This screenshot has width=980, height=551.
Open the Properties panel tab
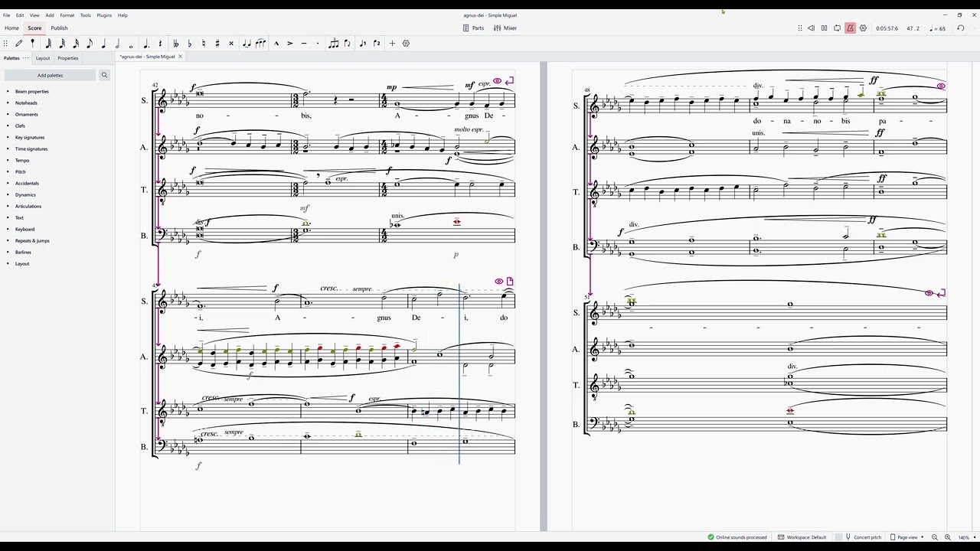(67, 58)
